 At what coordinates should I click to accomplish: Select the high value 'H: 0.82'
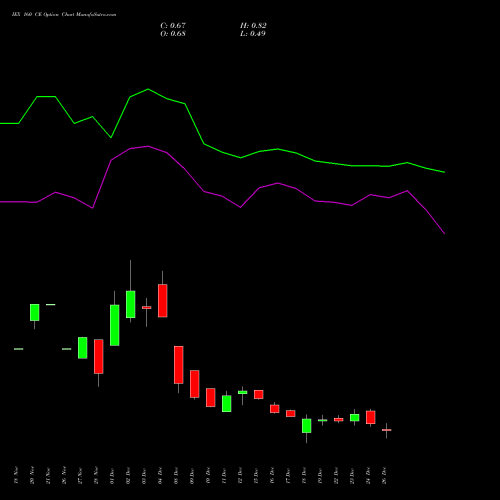(253, 26)
